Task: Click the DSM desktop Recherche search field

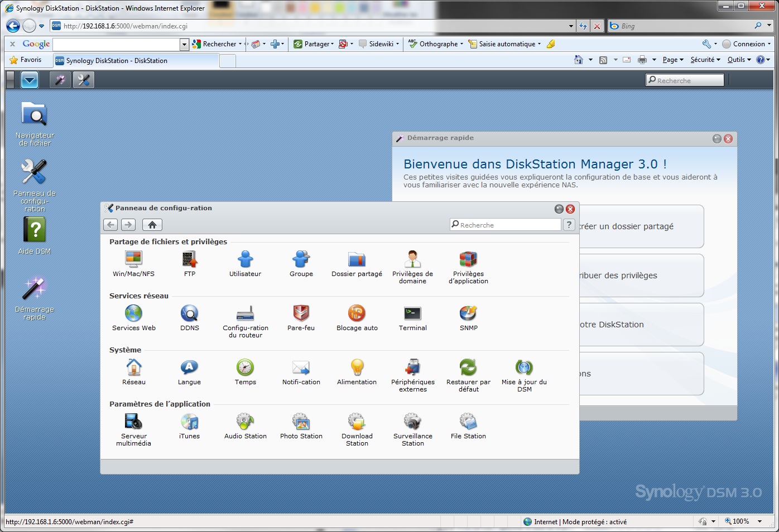Action: tap(685, 80)
